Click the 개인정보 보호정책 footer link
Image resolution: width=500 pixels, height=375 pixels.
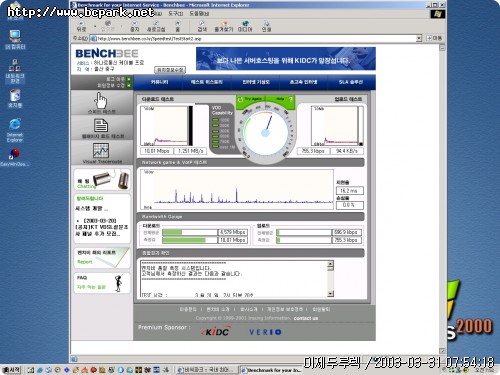pyautogui.click(x=284, y=309)
